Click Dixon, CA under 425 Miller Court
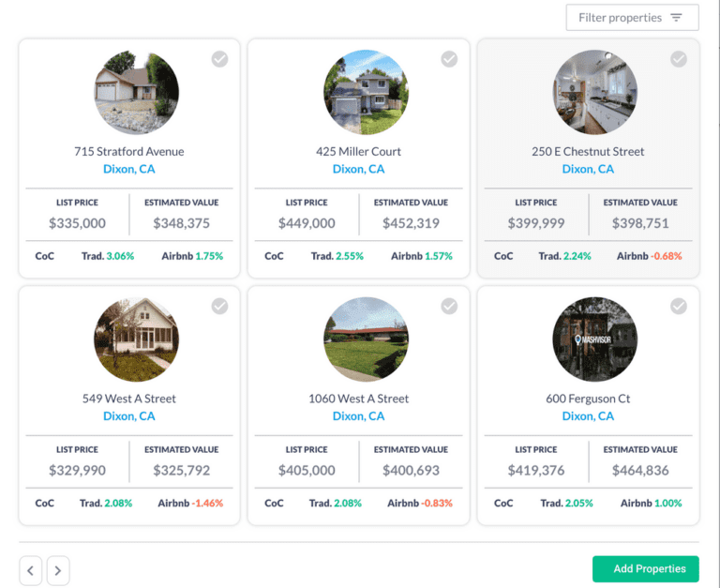Image resolution: width=720 pixels, height=588 pixels. click(x=359, y=170)
